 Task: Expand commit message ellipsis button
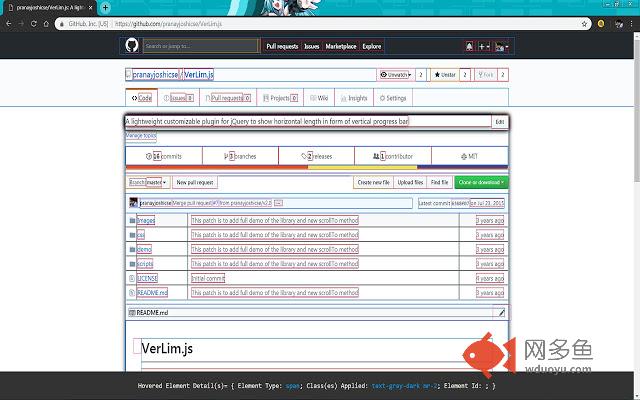[x=278, y=203]
